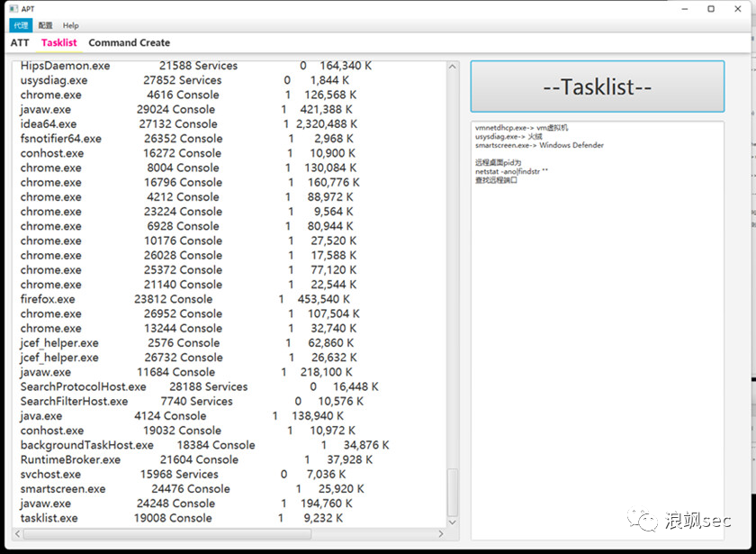Select chrome.exe row with PID 25372
This screenshot has width=756, height=554.
188,269
